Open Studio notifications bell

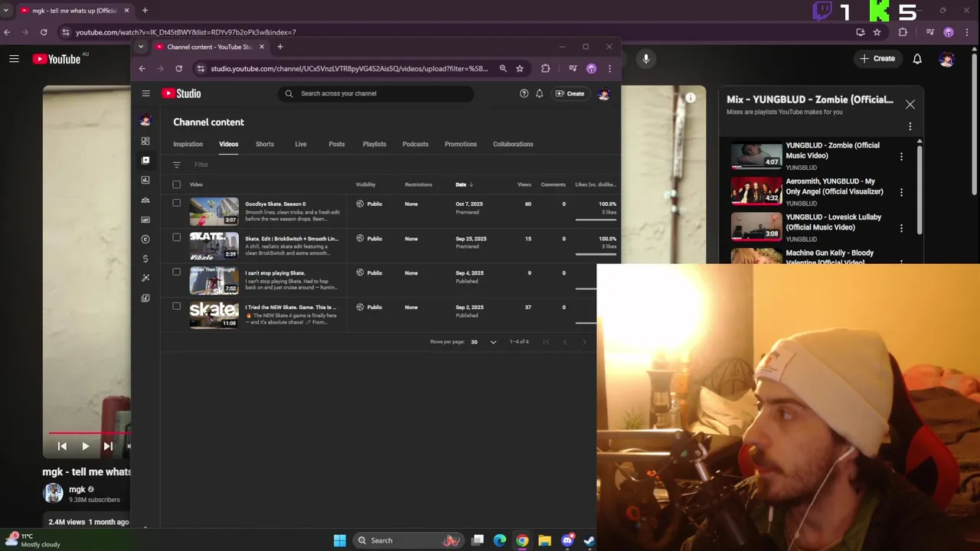click(x=539, y=93)
